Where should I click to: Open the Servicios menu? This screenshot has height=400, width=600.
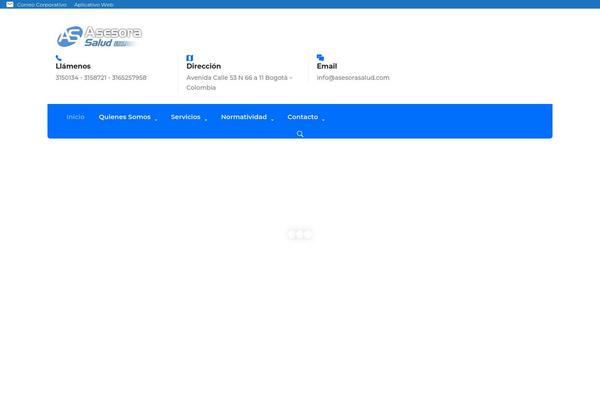(186, 117)
